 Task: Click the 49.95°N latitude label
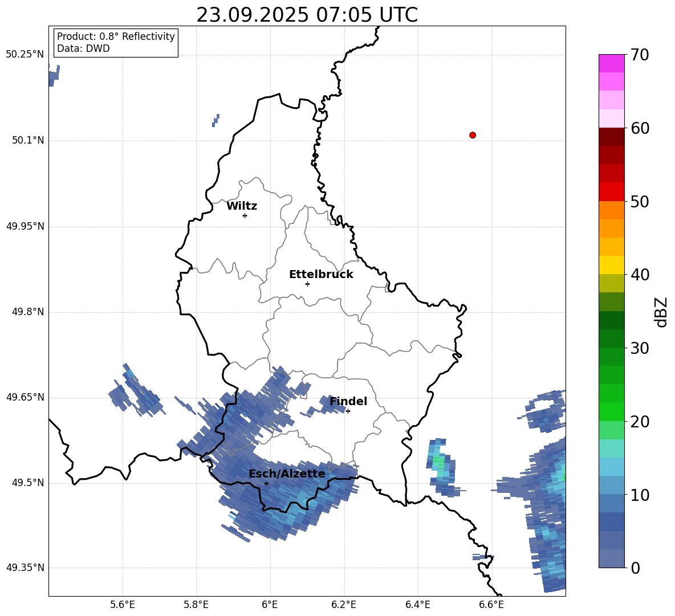pos(25,226)
